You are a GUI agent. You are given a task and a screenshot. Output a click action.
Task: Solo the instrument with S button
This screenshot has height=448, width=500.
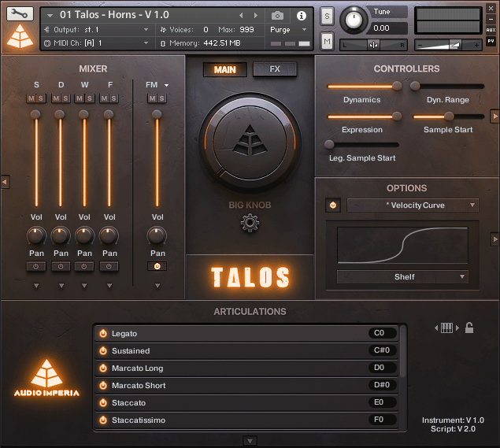pos(327,16)
